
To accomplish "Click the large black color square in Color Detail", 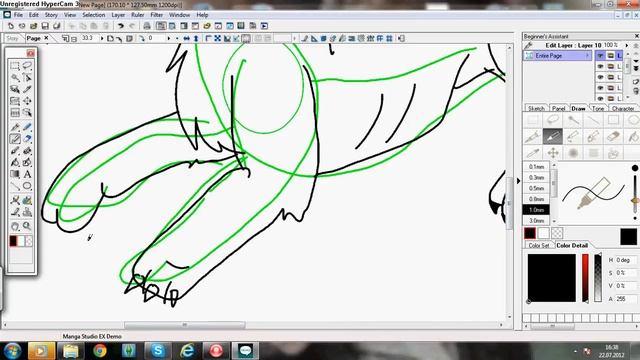I will [x=551, y=278].
